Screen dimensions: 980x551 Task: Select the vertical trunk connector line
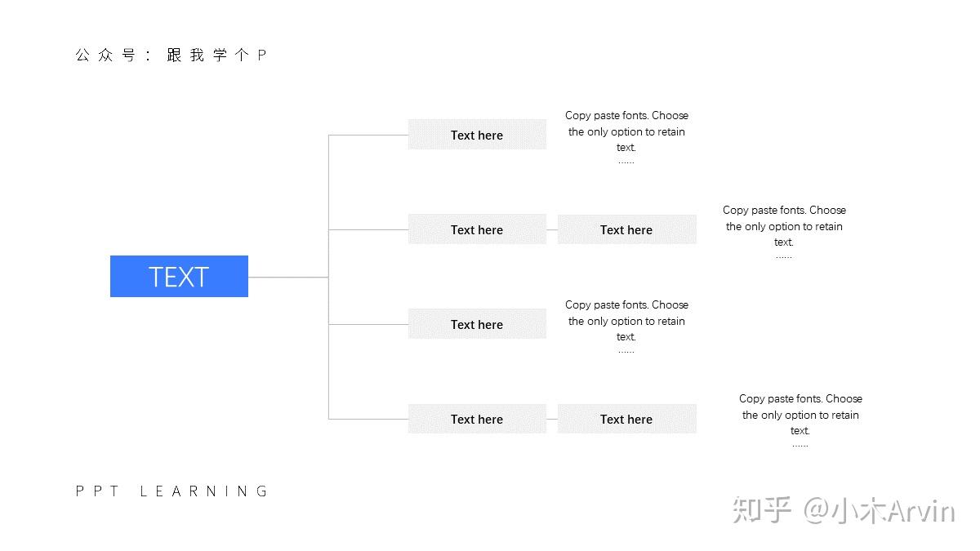328,277
